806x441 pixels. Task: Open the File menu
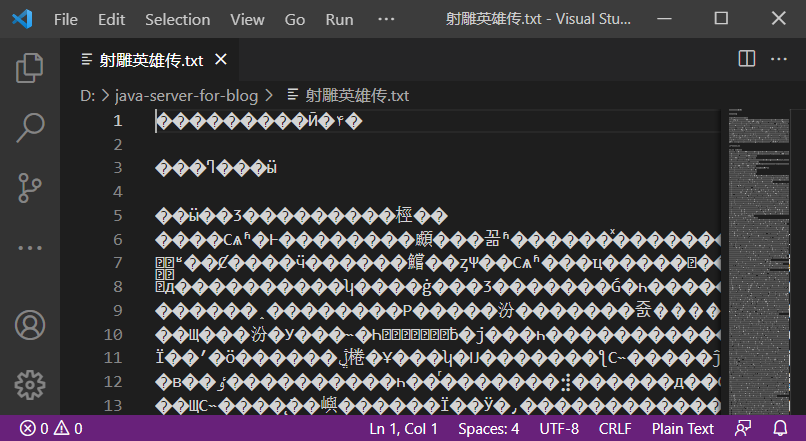[66, 19]
